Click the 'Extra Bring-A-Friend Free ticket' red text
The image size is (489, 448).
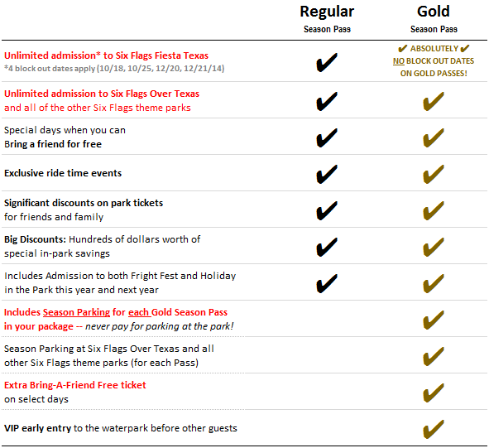tap(74, 385)
